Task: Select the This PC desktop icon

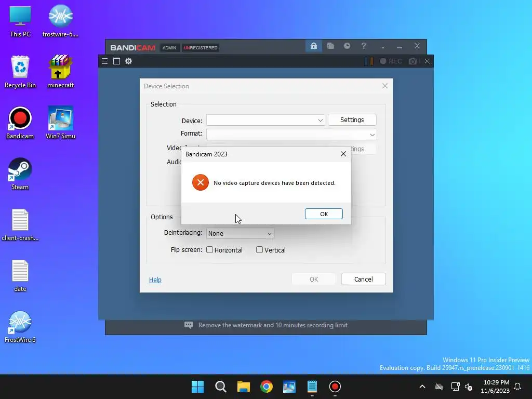Action: tap(20, 21)
